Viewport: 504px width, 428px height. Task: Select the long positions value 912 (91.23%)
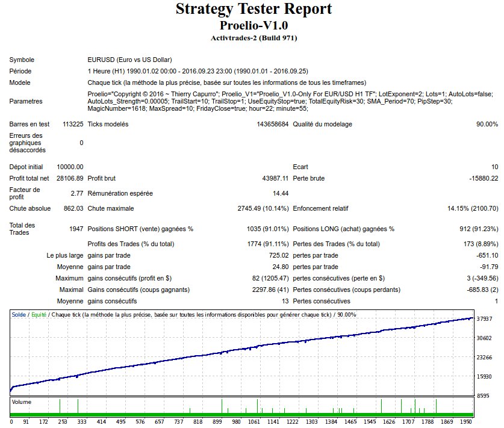coord(479,229)
